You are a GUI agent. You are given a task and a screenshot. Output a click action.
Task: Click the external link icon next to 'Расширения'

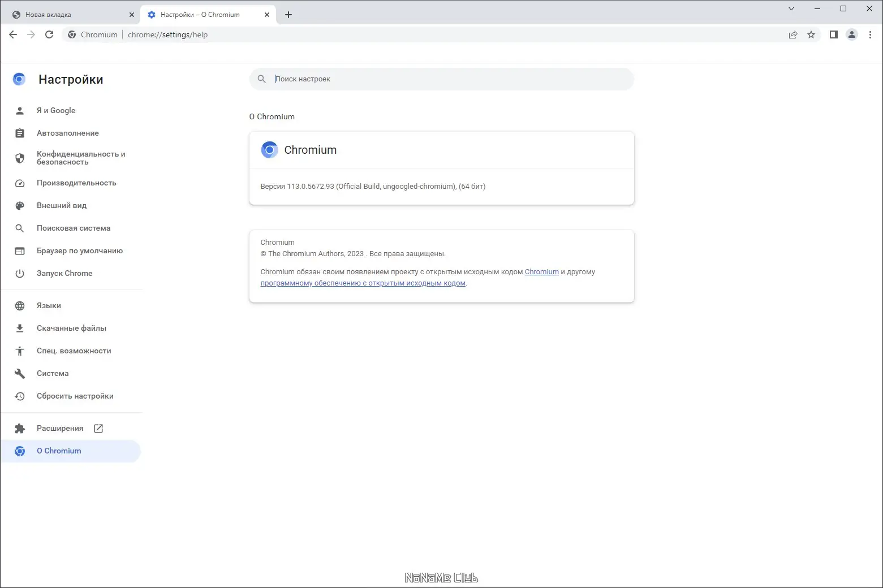98,429
